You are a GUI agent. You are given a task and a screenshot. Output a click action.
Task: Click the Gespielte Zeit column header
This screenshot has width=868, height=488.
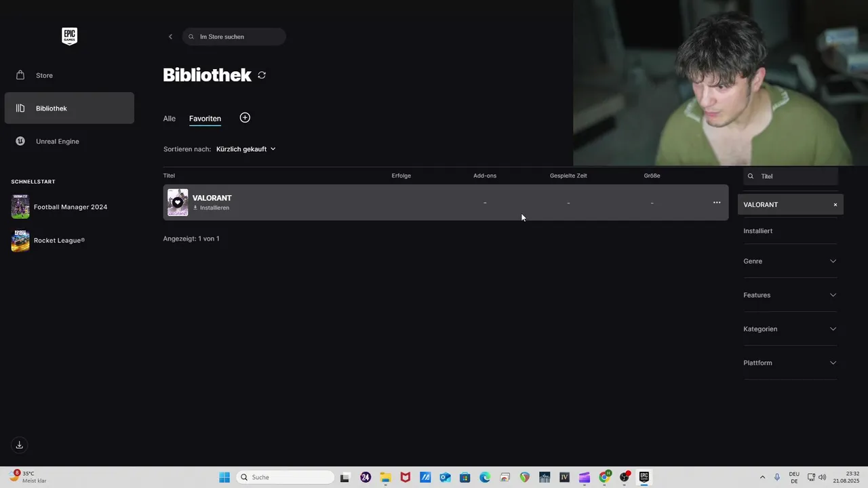point(568,176)
